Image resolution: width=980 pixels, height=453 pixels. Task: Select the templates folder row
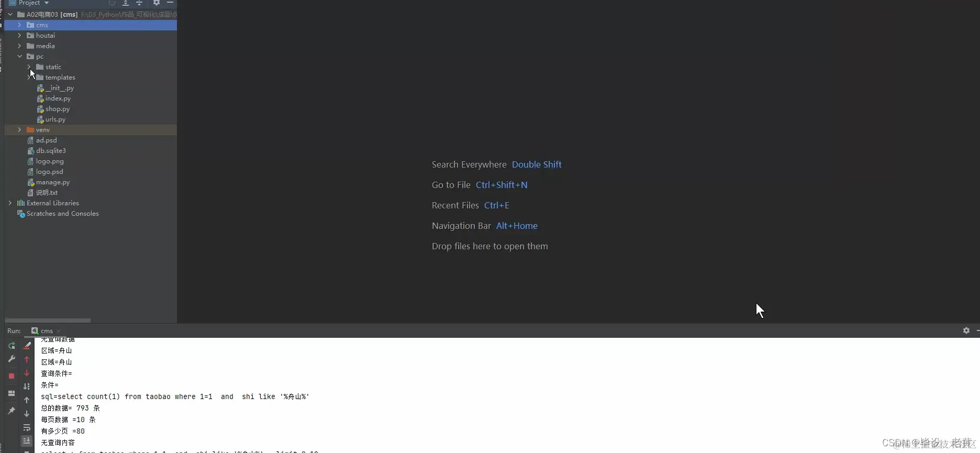[91, 78]
